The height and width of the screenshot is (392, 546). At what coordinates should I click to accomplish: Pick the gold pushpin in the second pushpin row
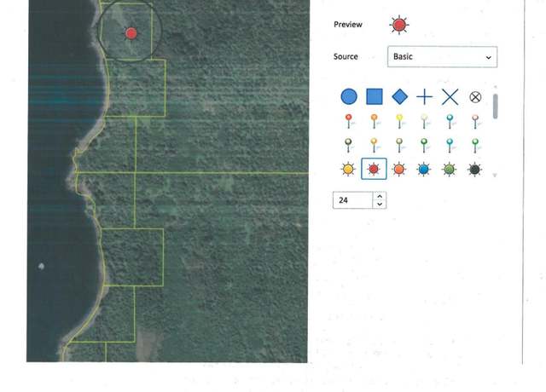click(x=375, y=146)
